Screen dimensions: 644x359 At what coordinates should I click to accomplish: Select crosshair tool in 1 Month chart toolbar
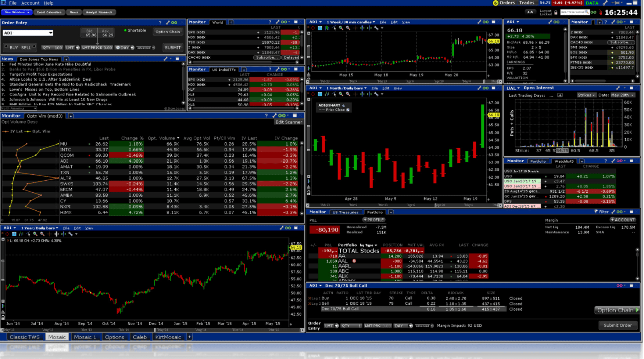(355, 94)
